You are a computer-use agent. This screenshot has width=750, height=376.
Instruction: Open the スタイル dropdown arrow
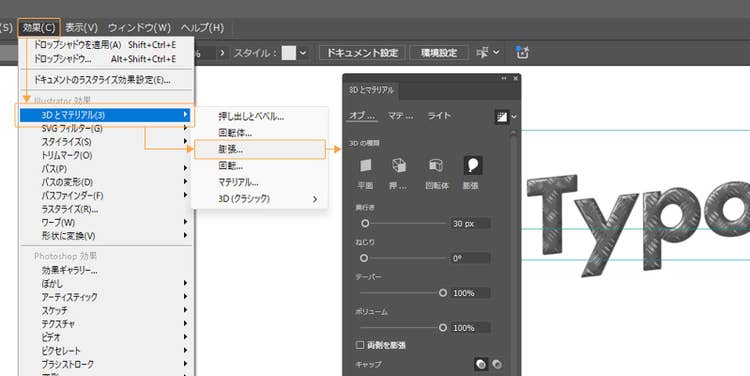(x=303, y=53)
